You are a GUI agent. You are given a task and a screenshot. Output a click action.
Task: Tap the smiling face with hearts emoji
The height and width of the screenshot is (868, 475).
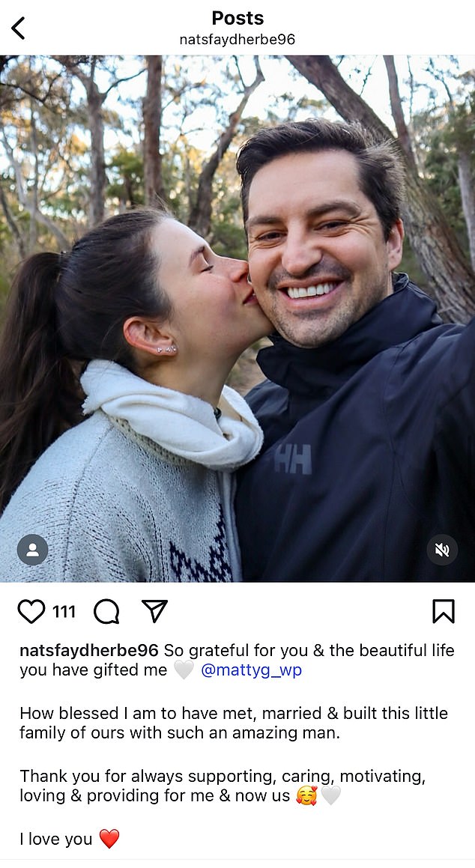[306, 795]
